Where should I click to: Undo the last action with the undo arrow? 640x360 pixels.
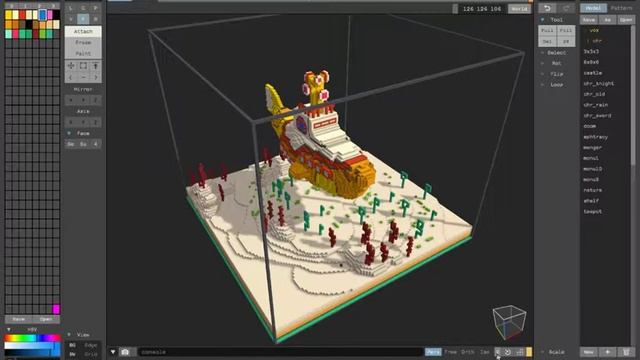coord(547,8)
